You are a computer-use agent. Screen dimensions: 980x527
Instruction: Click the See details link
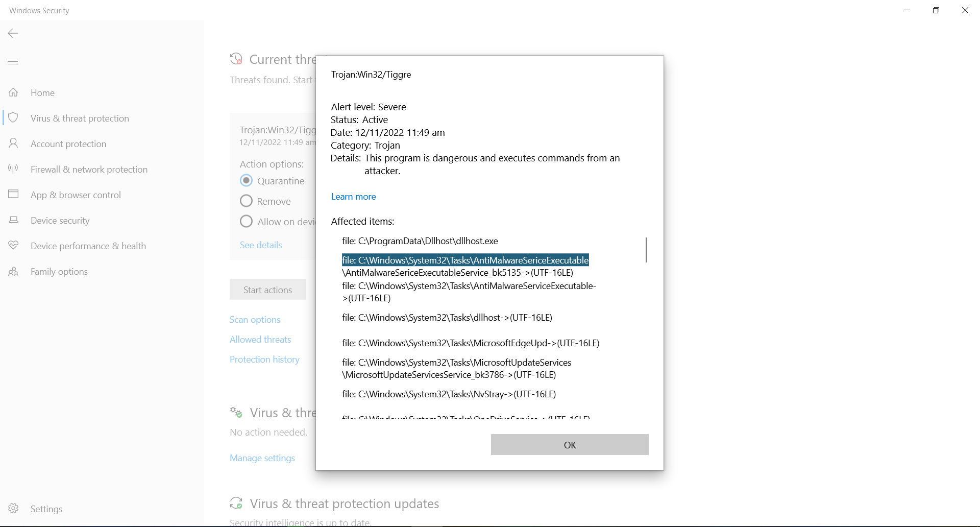click(261, 245)
